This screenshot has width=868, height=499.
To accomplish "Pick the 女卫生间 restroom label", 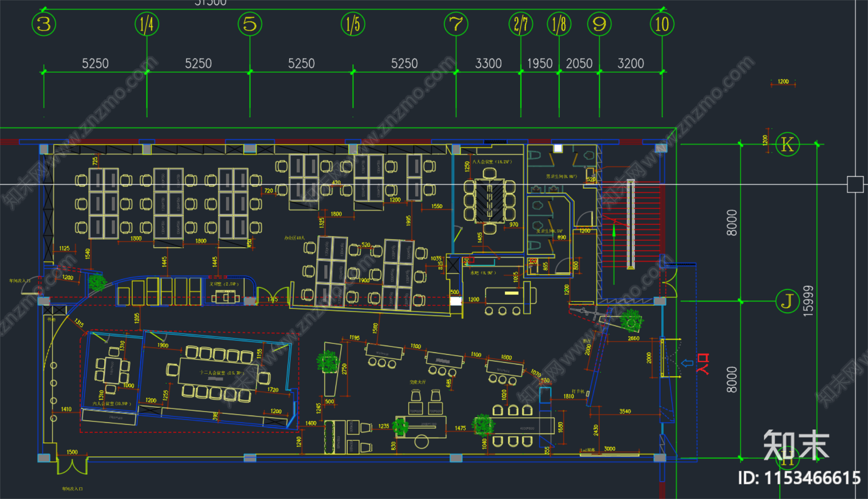I will (549, 231).
